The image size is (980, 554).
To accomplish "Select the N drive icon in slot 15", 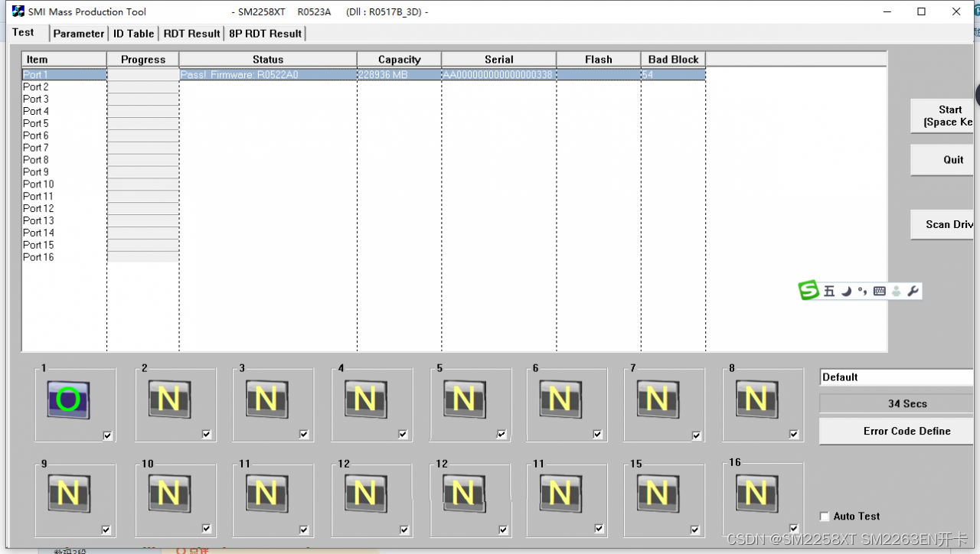I will [658, 494].
